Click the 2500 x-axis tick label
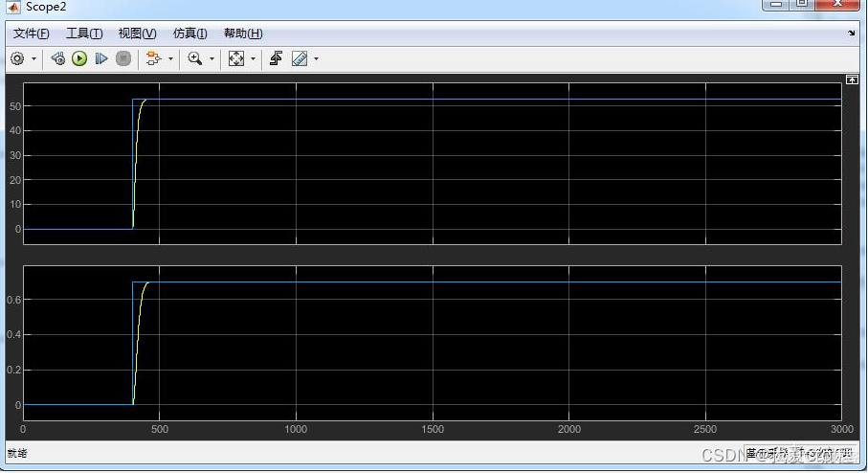Image resolution: width=868 pixels, height=473 pixels. pos(705,429)
